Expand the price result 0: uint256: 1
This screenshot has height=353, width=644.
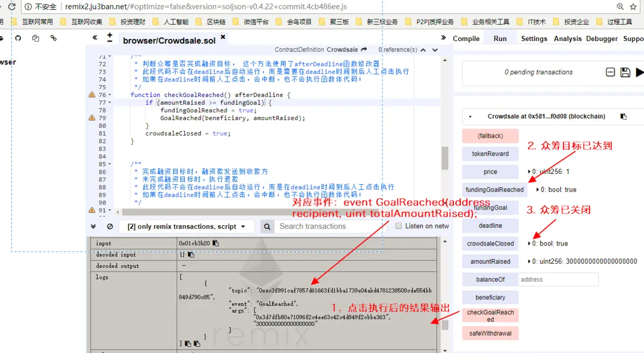(x=529, y=172)
